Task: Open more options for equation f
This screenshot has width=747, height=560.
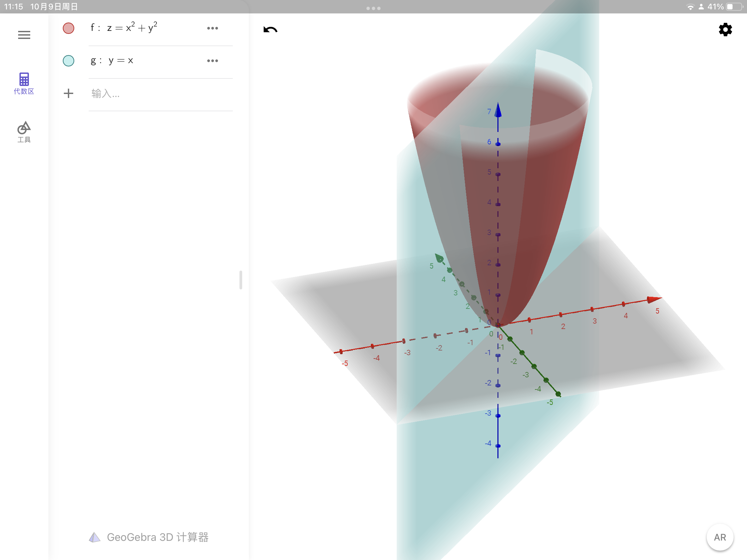Action: (212, 28)
